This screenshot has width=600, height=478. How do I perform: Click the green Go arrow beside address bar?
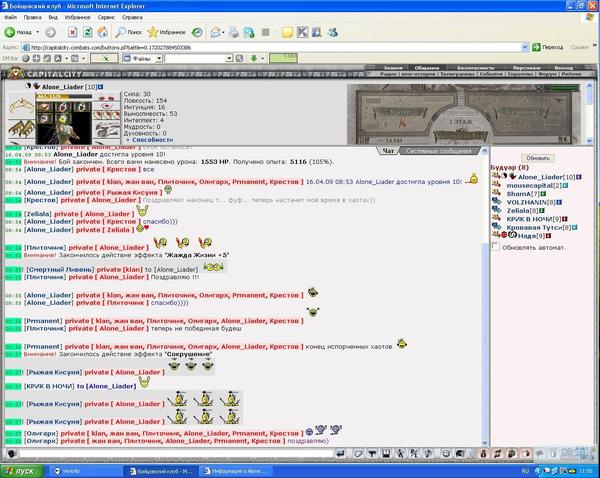(536, 47)
